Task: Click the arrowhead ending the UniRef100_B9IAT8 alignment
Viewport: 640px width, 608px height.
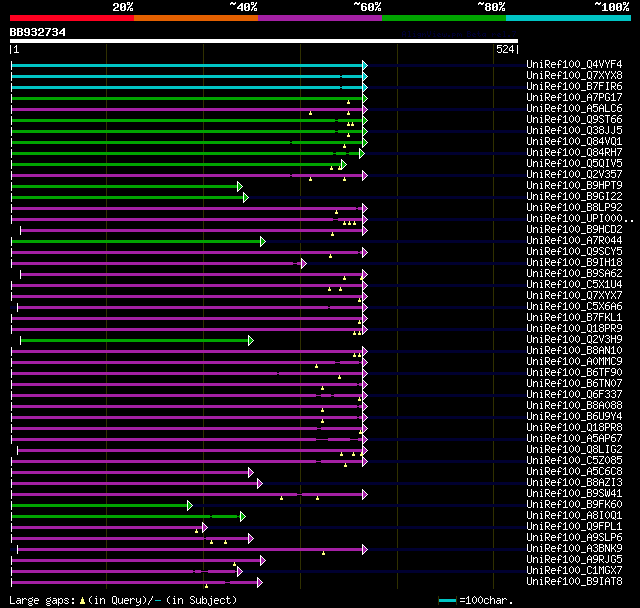Action: [x=260, y=583]
